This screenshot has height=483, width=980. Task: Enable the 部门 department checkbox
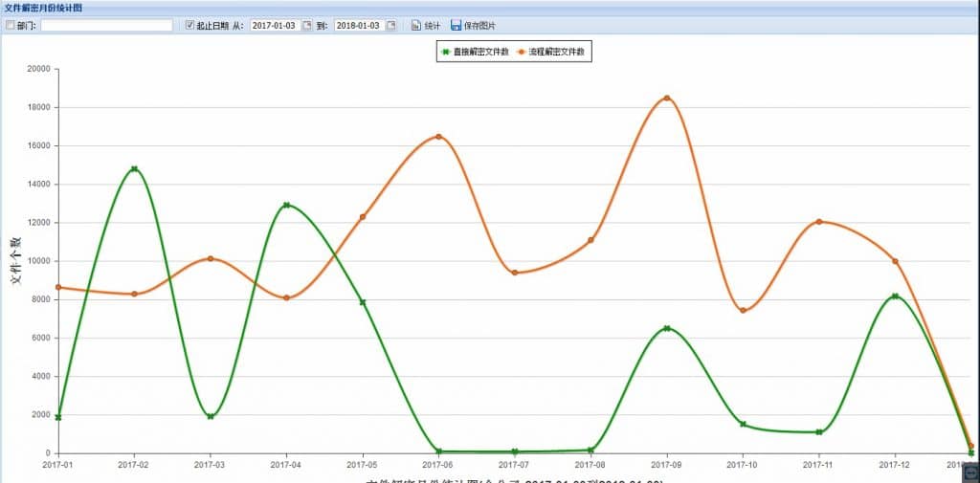pos(10,25)
